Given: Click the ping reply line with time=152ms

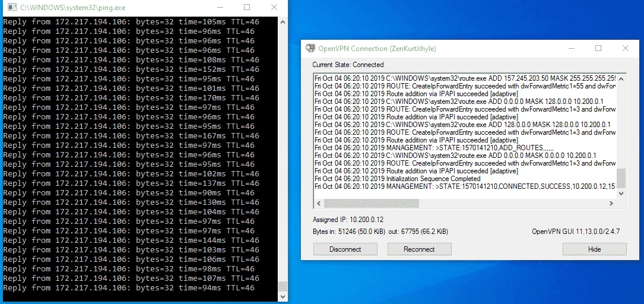Looking at the screenshot, I should click(131, 69).
